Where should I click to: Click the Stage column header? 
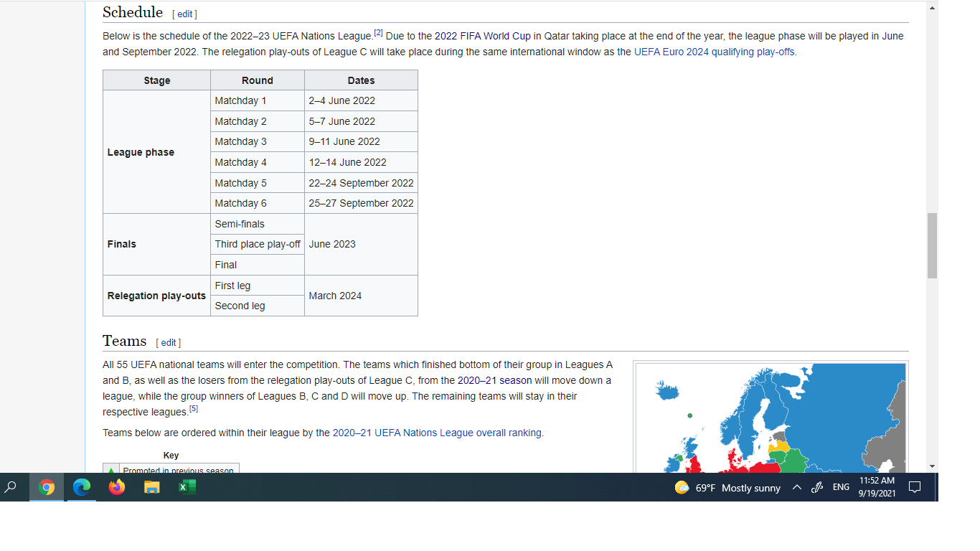(x=157, y=80)
